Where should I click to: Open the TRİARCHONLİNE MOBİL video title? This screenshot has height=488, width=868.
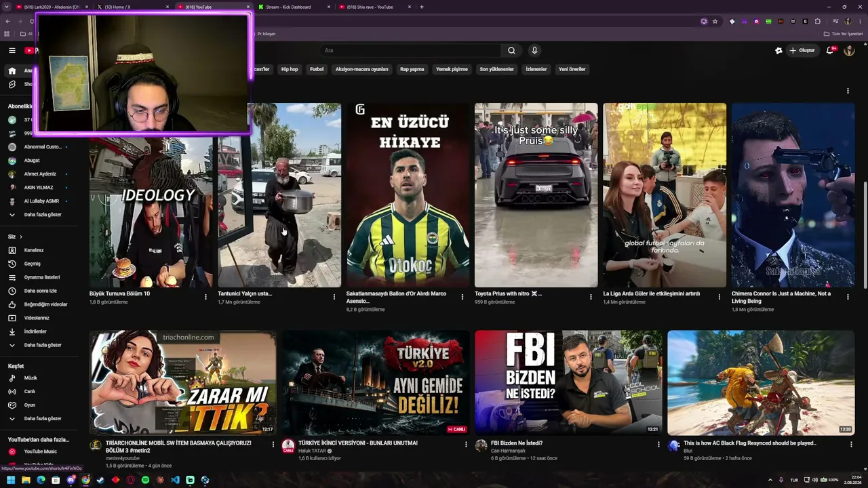178,447
